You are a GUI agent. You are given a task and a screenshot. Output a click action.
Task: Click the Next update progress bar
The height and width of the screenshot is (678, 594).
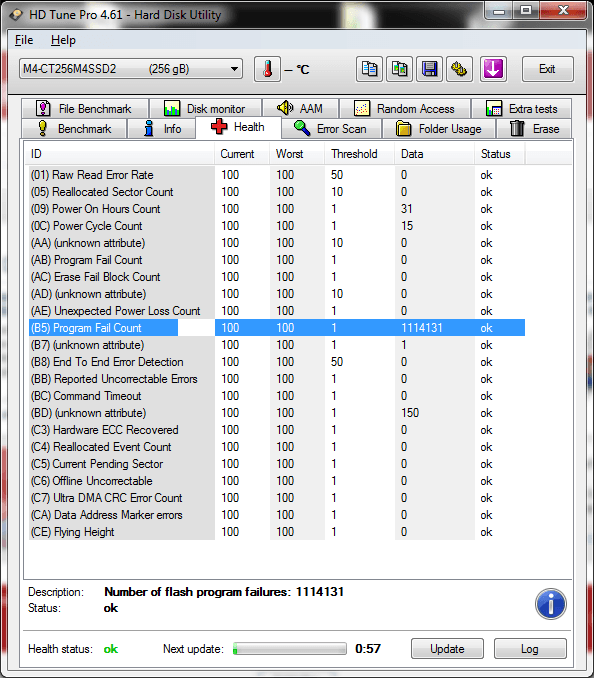pyautogui.click(x=290, y=649)
